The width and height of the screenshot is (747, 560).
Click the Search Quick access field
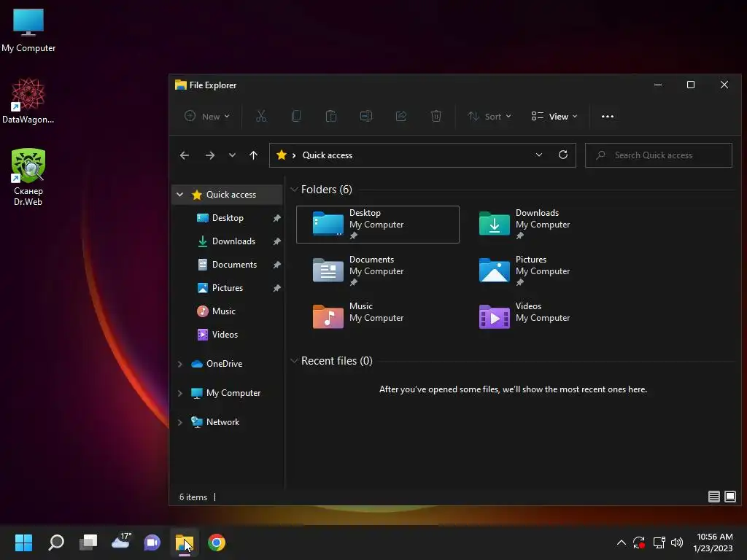click(659, 155)
